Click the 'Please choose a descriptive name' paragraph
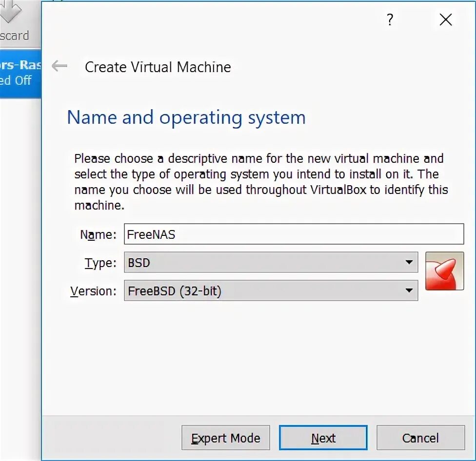 tap(261, 182)
